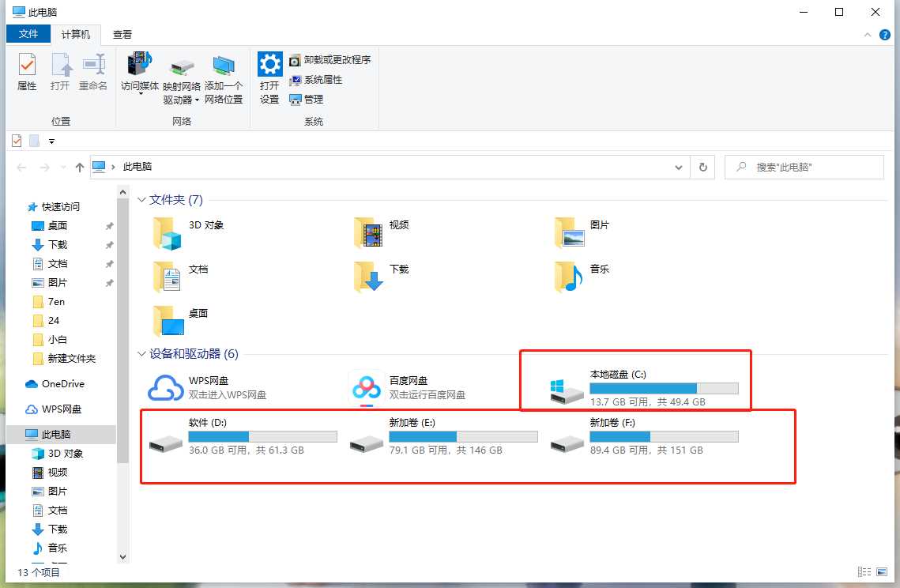This screenshot has width=900, height=588.
Task: Toggle the properties checkmark in quick access toolbar
Action: coord(17,141)
